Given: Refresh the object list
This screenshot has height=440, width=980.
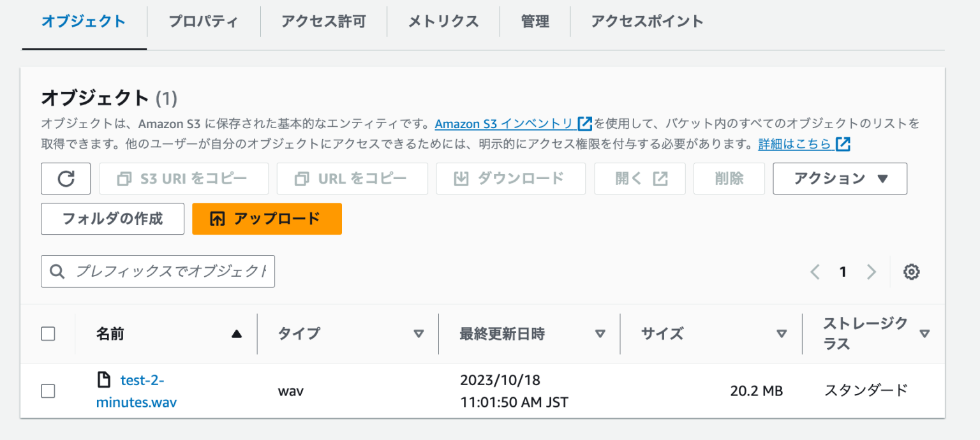Looking at the screenshot, I should [x=66, y=179].
